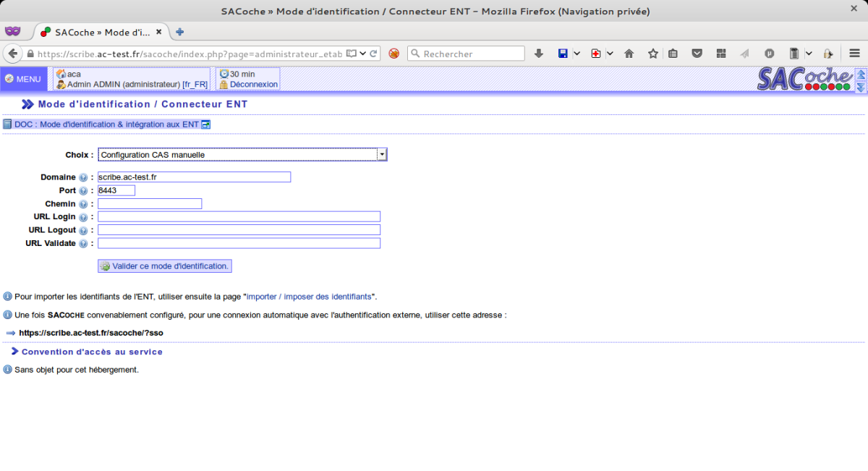
Task: Click the orange blocker extension icon
Action: pos(394,54)
